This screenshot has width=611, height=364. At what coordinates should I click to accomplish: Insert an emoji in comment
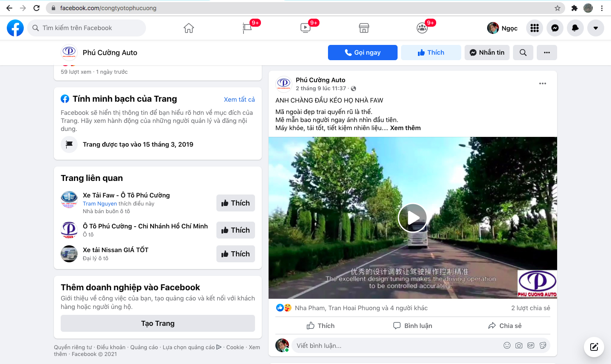pos(507,345)
